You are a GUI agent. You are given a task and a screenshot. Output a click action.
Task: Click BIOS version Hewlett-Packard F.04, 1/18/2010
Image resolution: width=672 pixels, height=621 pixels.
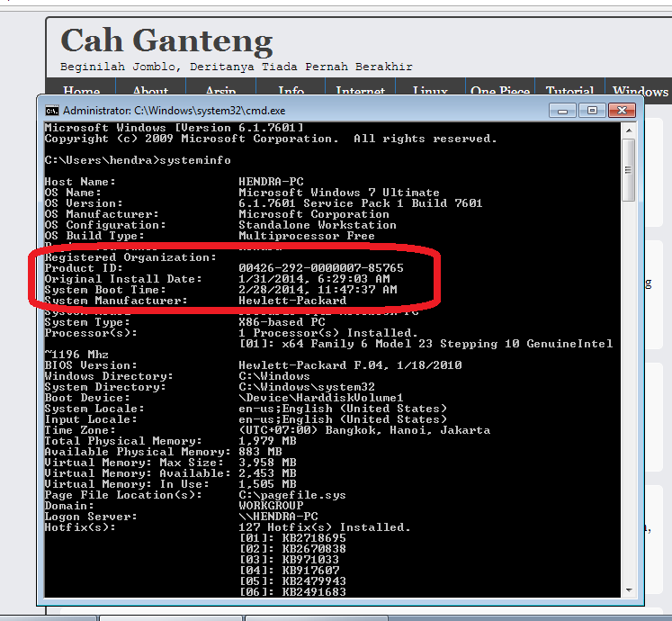point(350,365)
